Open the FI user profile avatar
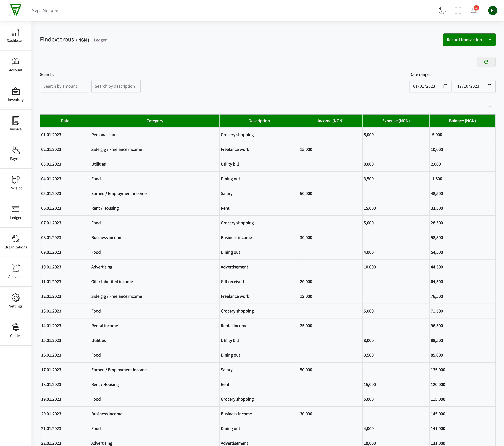Viewport: 504px width, 446px height. (493, 10)
